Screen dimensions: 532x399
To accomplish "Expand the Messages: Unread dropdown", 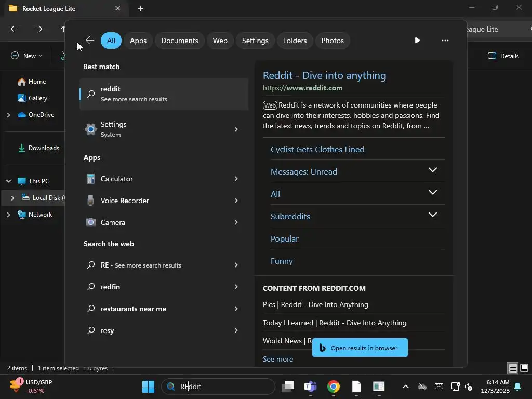I will coord(433,170).
